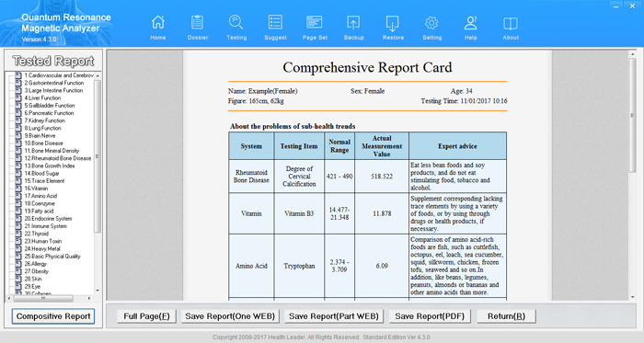Open the Page Set icon
Screen dimensions: 644x343
coord(315,23)
